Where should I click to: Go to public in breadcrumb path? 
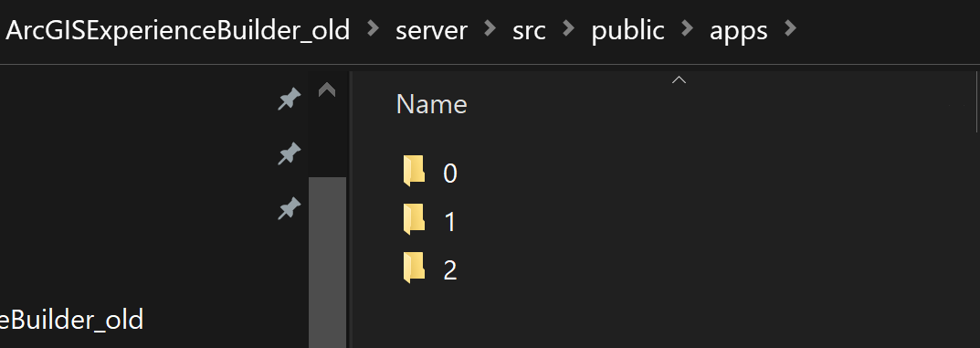[x=627, y=31]
